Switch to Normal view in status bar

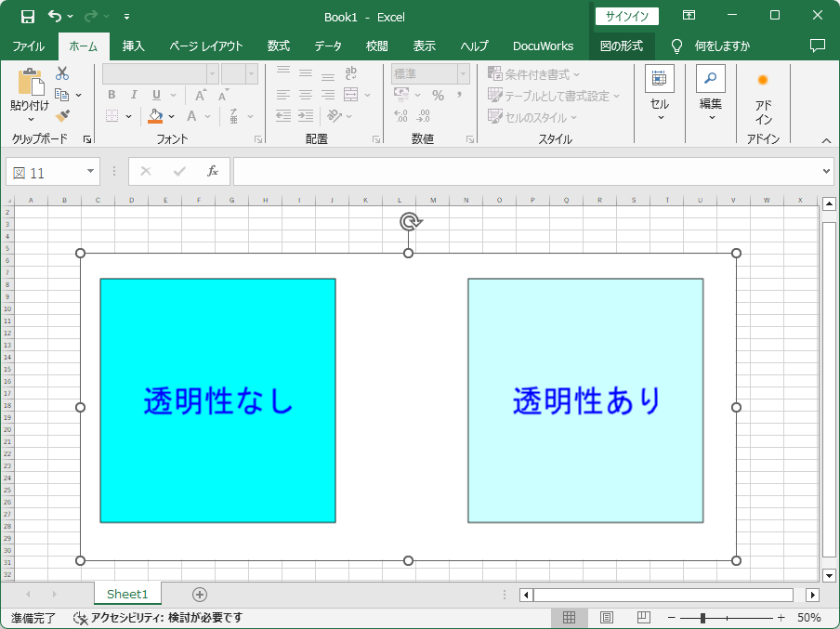click(569, 618)
